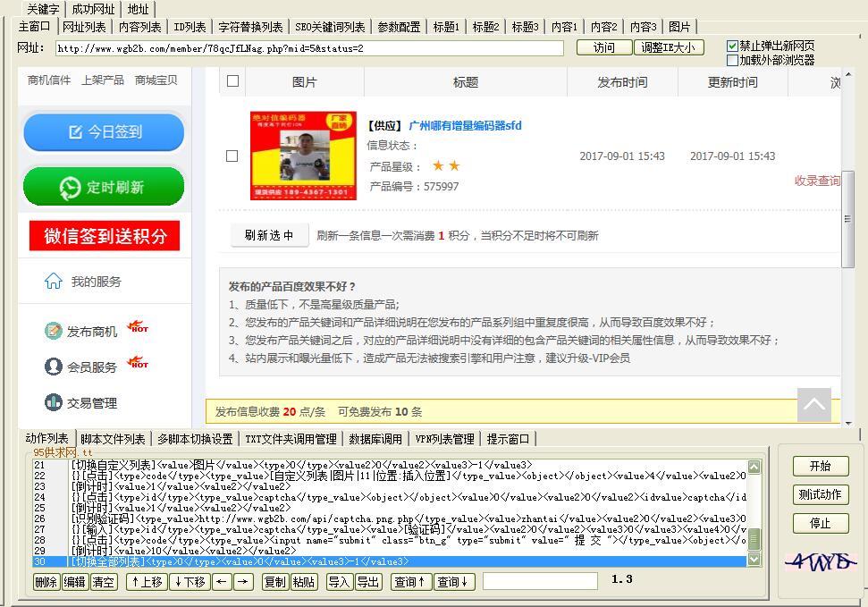Click the 测试动作 button

[x=821, y=494]
